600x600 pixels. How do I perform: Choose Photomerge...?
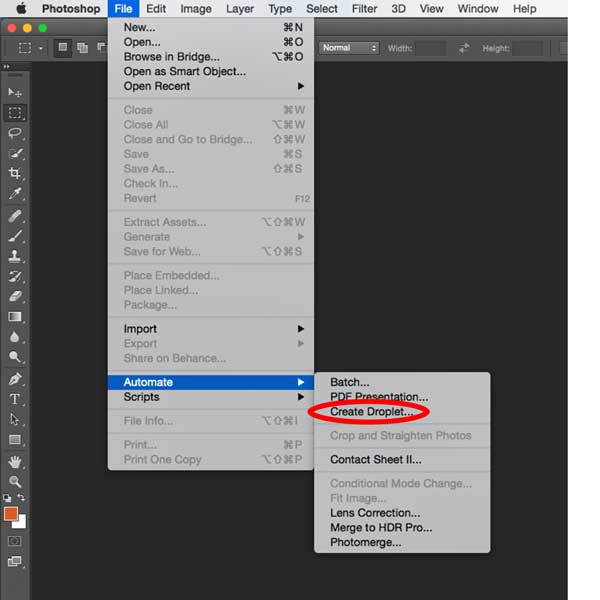tap(402, 542)
